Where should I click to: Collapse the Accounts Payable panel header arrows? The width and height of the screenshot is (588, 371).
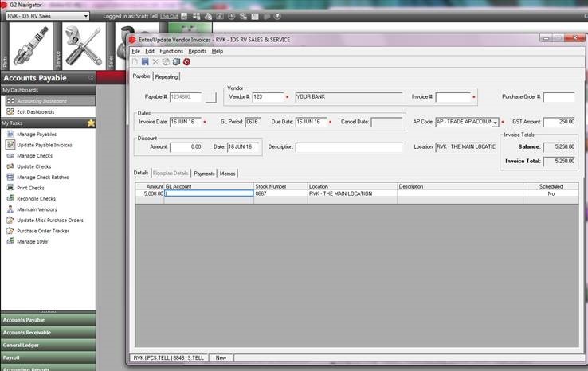tap(90, 78)
